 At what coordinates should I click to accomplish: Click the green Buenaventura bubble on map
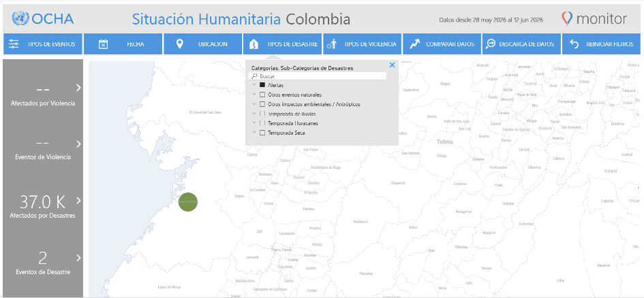188,202
